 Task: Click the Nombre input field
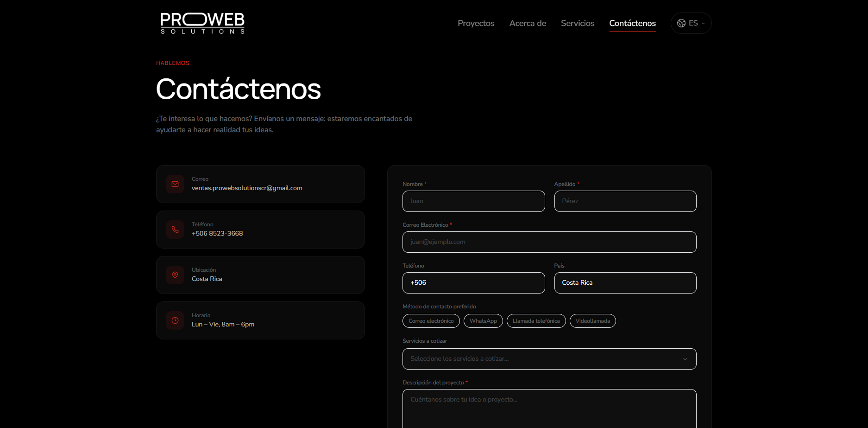473,201
